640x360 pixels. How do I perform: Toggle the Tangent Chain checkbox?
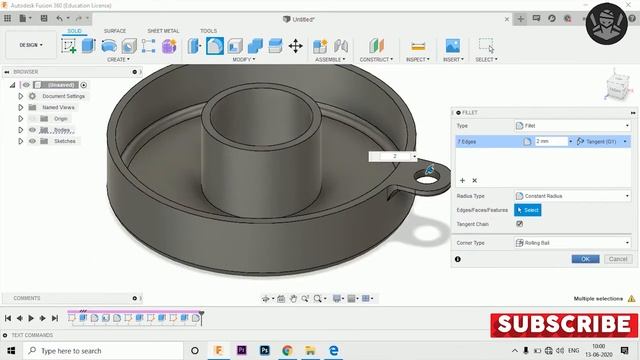(519, 224)
